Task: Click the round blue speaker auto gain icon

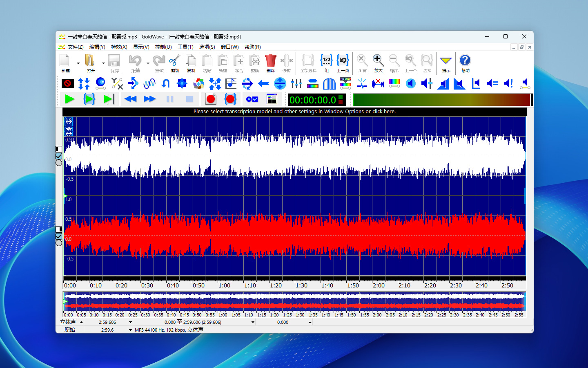Action: coord(411,84)
